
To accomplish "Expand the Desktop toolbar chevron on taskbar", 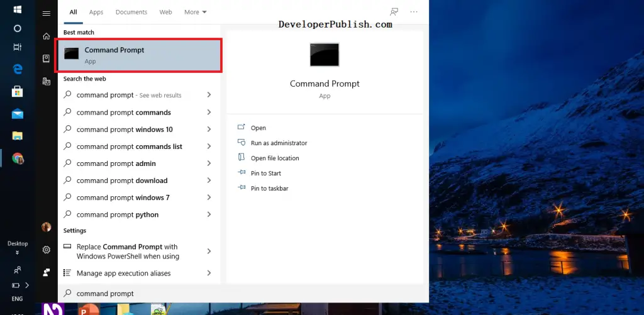I will coord(17,253).
